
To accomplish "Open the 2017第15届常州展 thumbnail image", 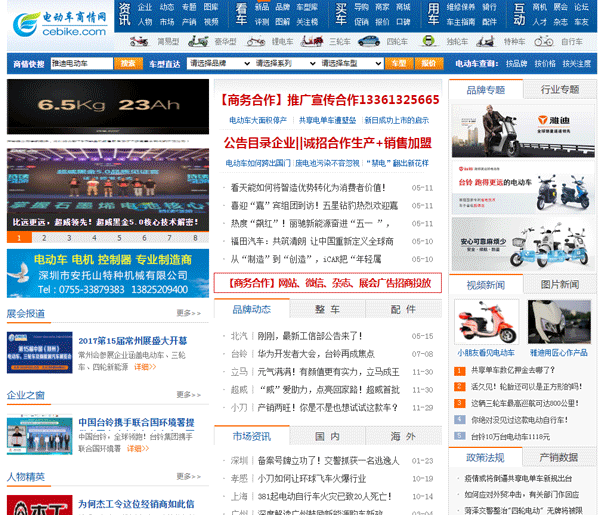I will click(39, 352).
